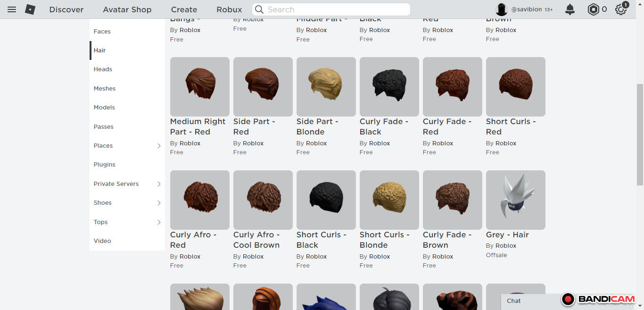Expand the Tops category arrow

click(159, 222)
